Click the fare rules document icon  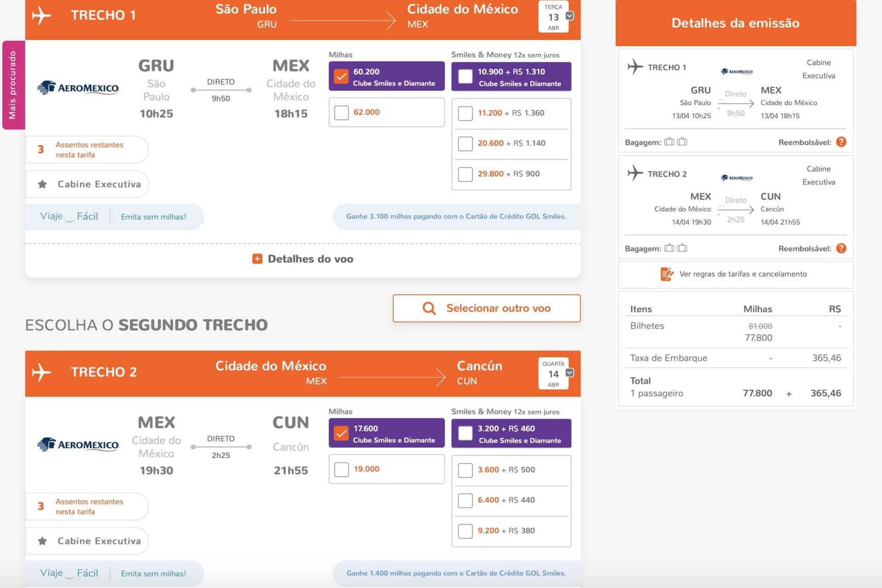coord(667,274)
